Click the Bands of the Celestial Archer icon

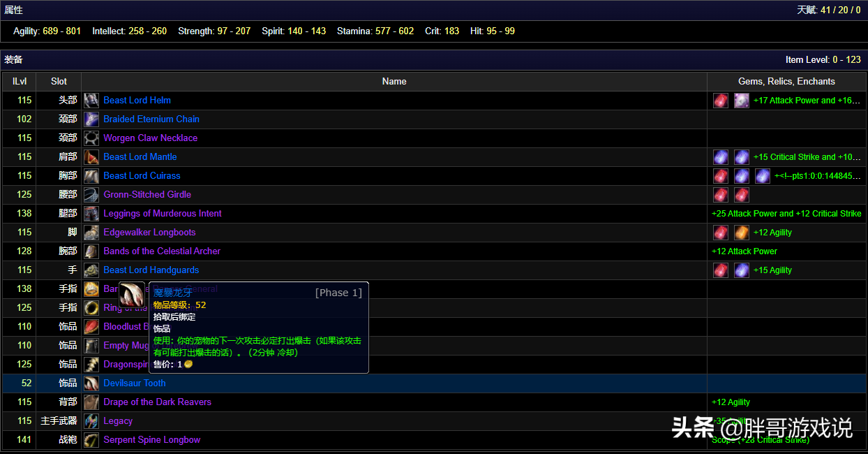91,251
